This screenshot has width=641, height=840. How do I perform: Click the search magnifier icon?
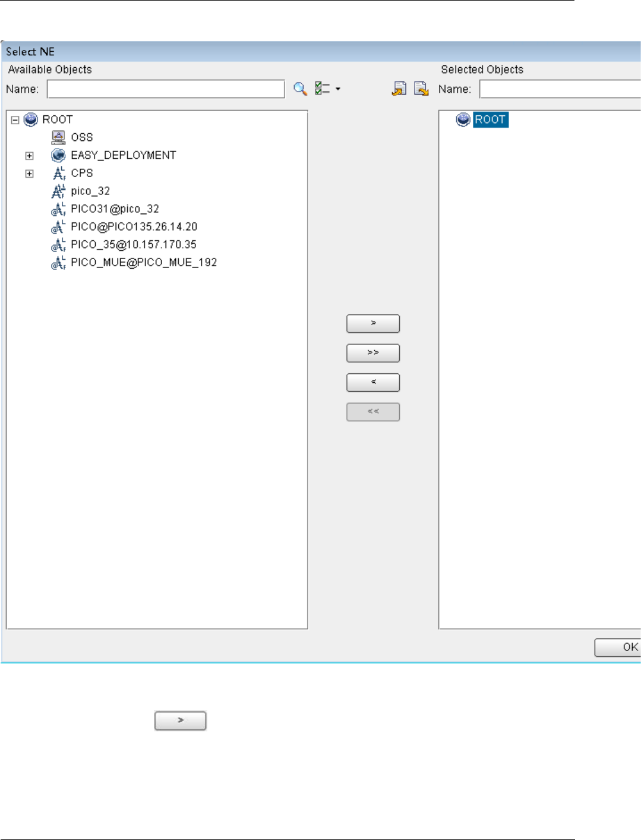(x=301, y=89)
